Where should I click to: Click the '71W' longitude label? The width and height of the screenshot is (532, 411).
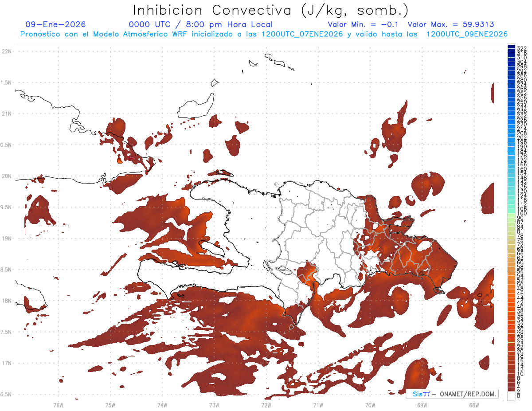[318, 405]
